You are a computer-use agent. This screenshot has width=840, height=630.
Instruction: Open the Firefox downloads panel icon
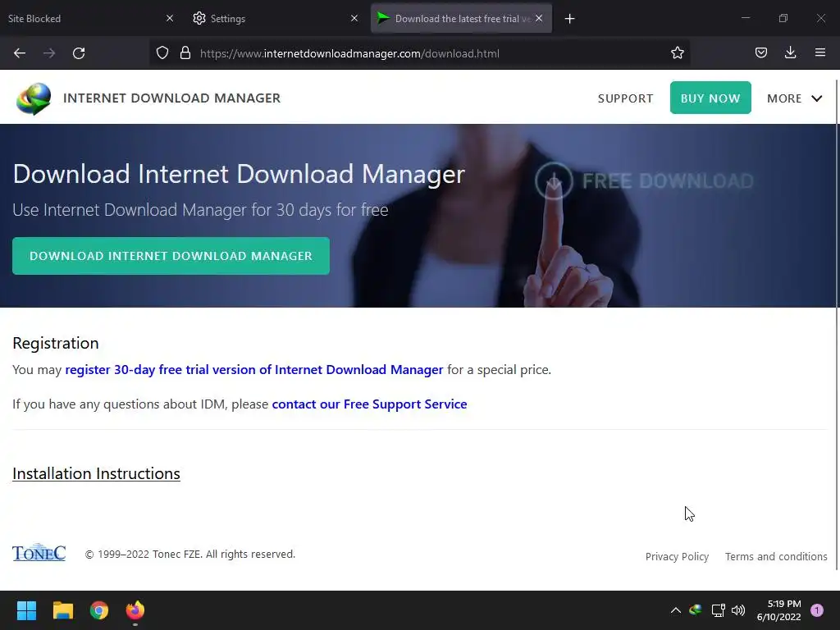790,53
